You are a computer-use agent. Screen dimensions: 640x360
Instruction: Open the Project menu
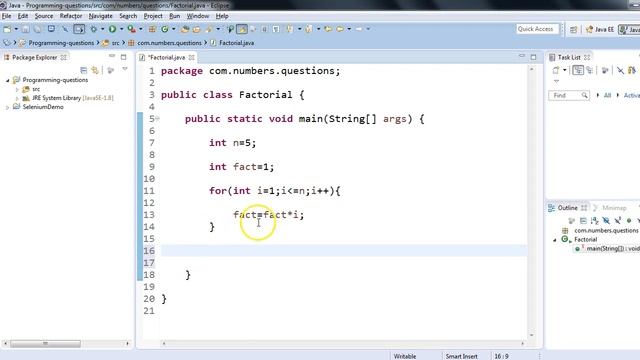click(153, 16)
